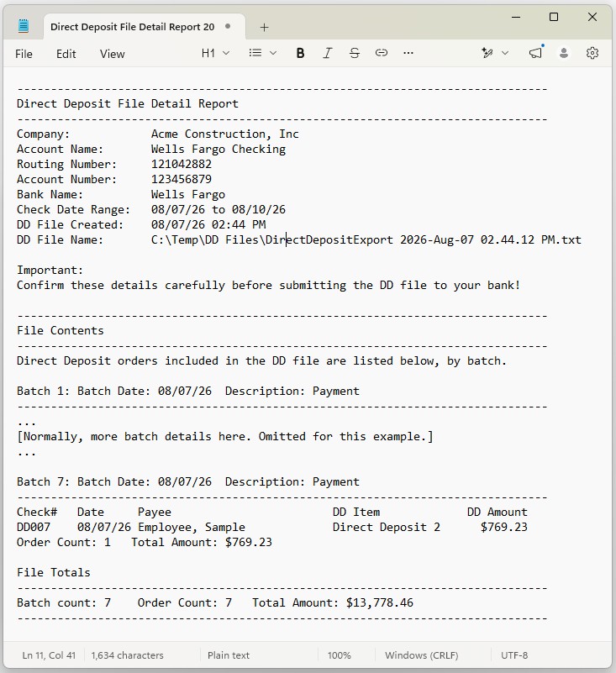Click the 1,634 characters count

[x=127, y=655]
